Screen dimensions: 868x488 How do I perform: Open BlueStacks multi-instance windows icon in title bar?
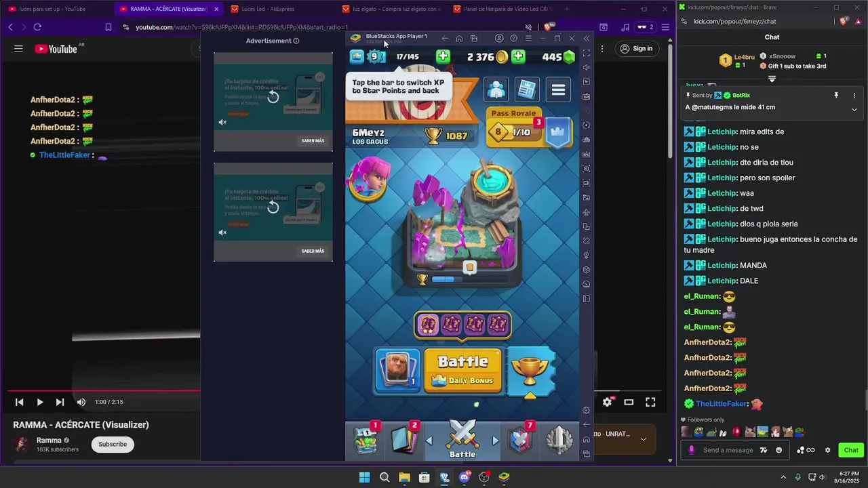tap(474, 39)
